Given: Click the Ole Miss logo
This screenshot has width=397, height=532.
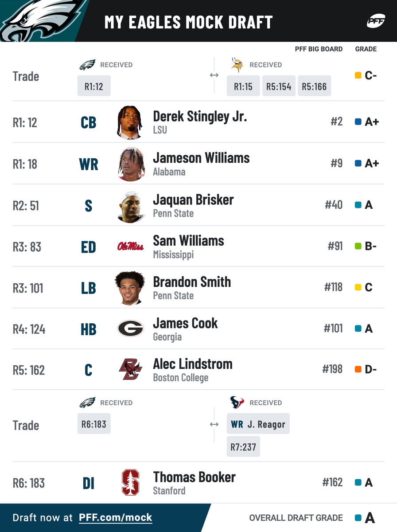Looking at the screenshot, I should [130, 246].
